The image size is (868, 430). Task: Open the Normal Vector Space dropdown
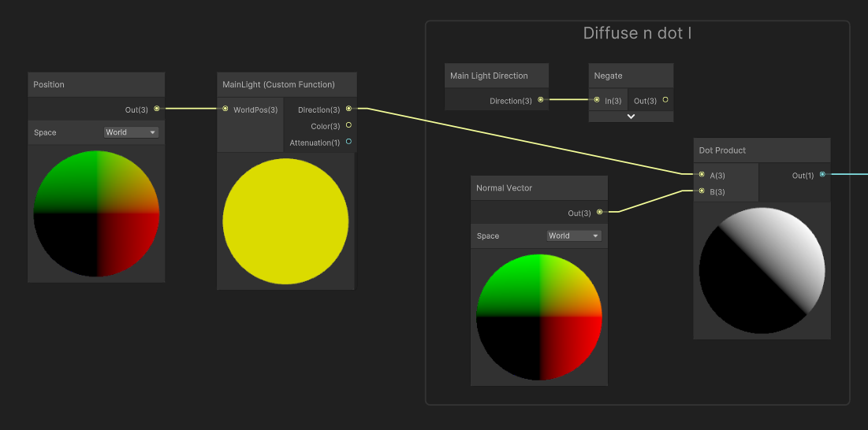tap(574, 236)
